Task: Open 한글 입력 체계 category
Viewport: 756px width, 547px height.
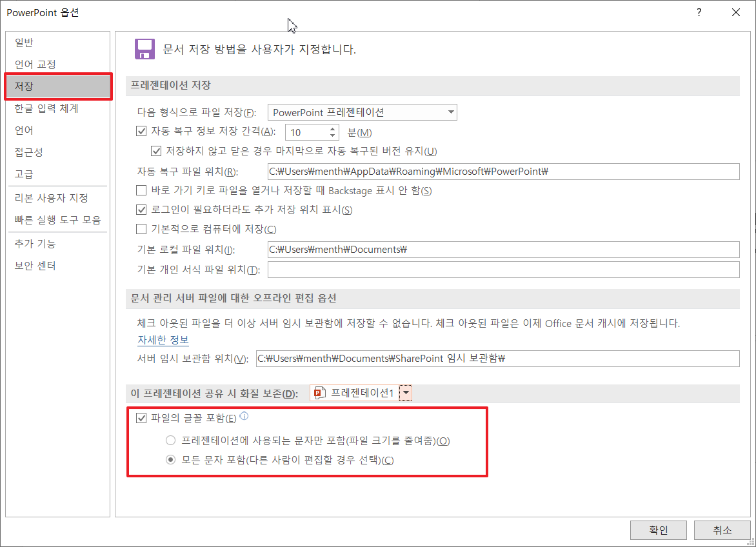Action: (x=58, y=108)
